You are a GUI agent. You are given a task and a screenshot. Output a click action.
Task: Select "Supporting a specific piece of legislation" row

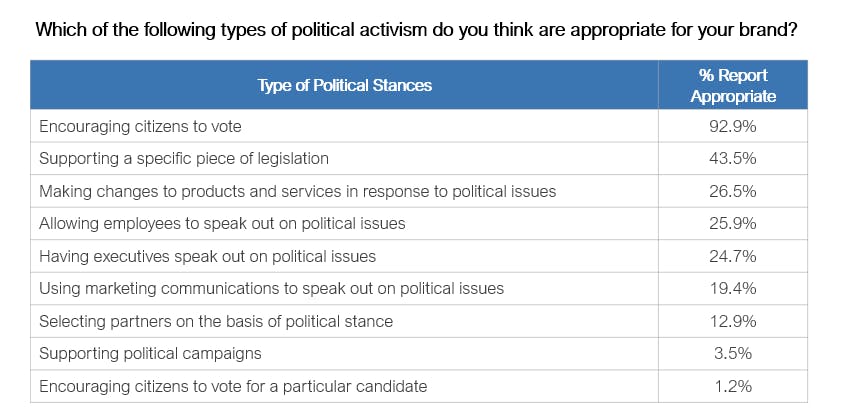point(183,158)
